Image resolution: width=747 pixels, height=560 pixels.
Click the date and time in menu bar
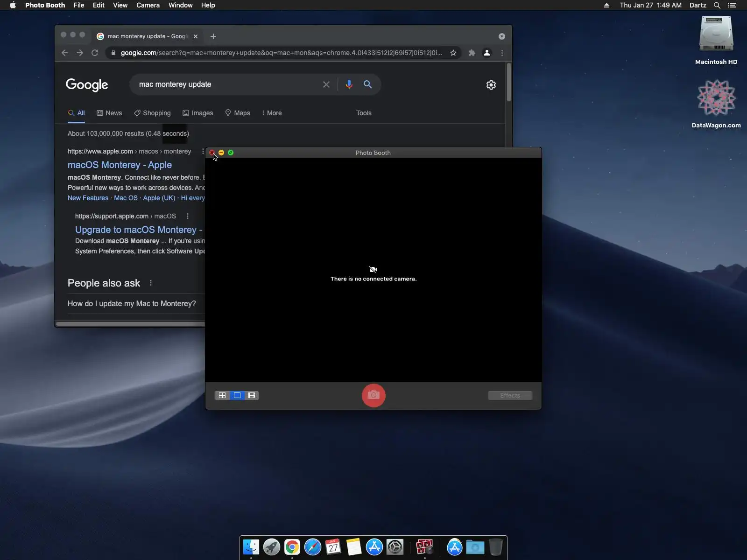point(650,5)
